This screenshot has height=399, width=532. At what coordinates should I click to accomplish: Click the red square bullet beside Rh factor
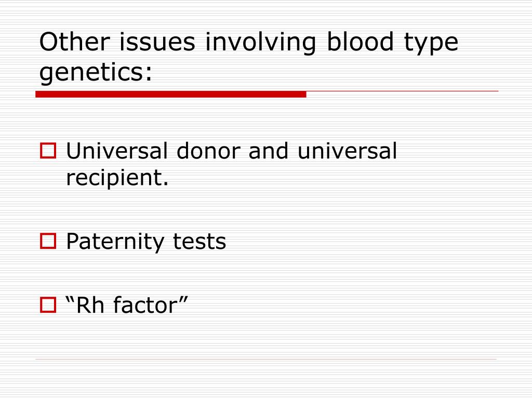pos(48,304)
